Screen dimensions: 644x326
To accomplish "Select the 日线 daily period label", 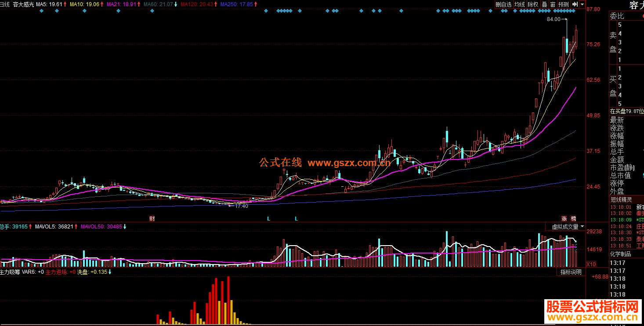I will click(4, 4).
